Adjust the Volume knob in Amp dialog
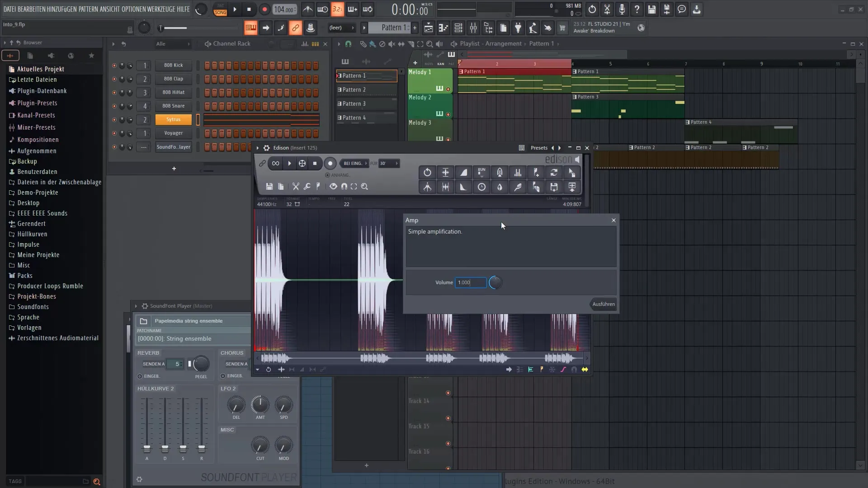868x488 pixels. coord(495,282)
